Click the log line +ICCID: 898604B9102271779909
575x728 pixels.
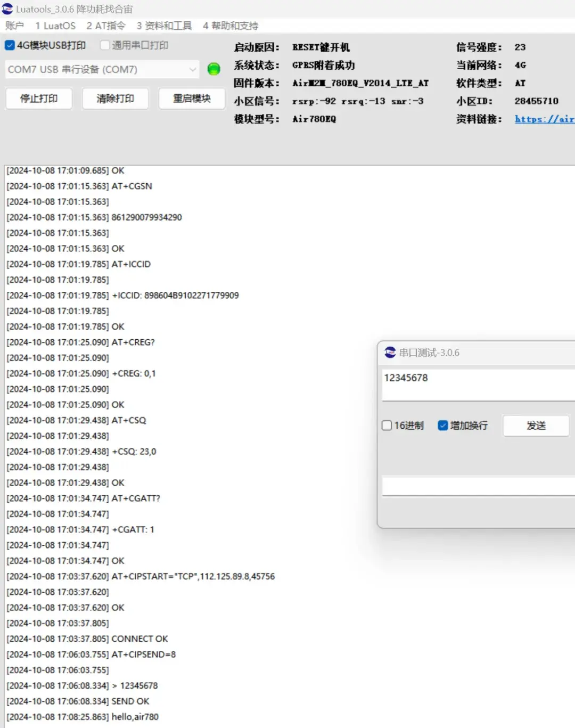click(x=175, y=295)
